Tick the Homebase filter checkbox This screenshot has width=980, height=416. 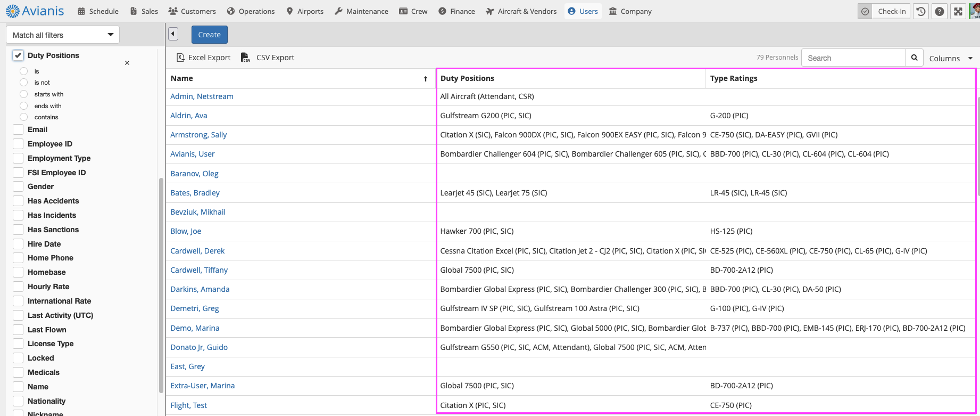[x=18, y=272]
